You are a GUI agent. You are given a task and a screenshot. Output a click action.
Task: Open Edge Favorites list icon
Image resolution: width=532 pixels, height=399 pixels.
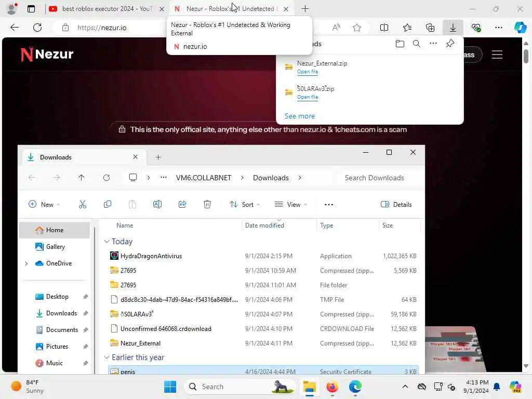(x=407, y=28)
